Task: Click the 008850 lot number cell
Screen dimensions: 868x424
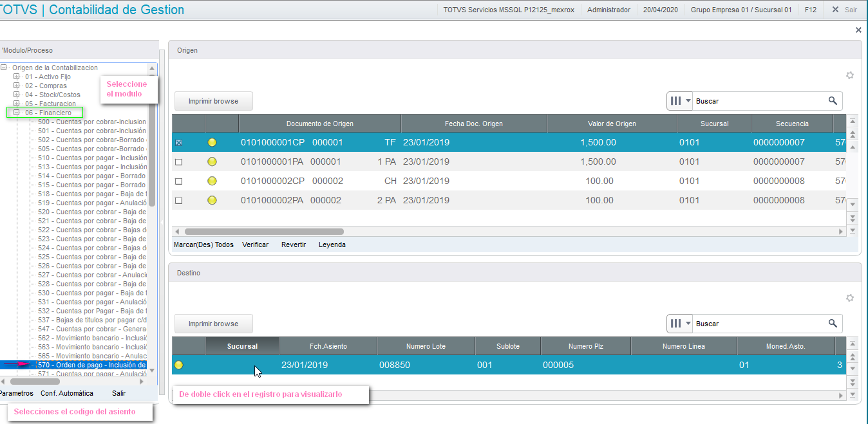Action: [x=395, y=365]
